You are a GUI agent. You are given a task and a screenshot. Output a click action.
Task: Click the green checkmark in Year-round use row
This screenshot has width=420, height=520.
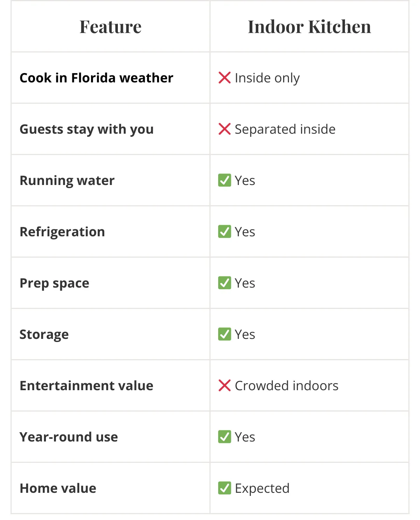[224, 437]
